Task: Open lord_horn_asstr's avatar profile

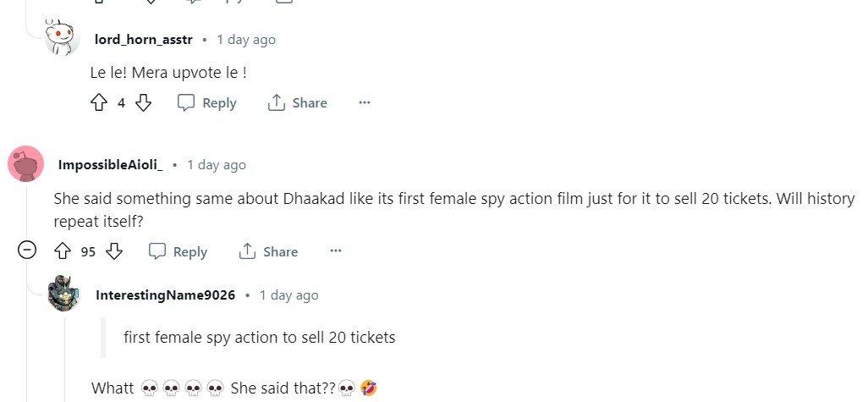Action: pos(63,40)
